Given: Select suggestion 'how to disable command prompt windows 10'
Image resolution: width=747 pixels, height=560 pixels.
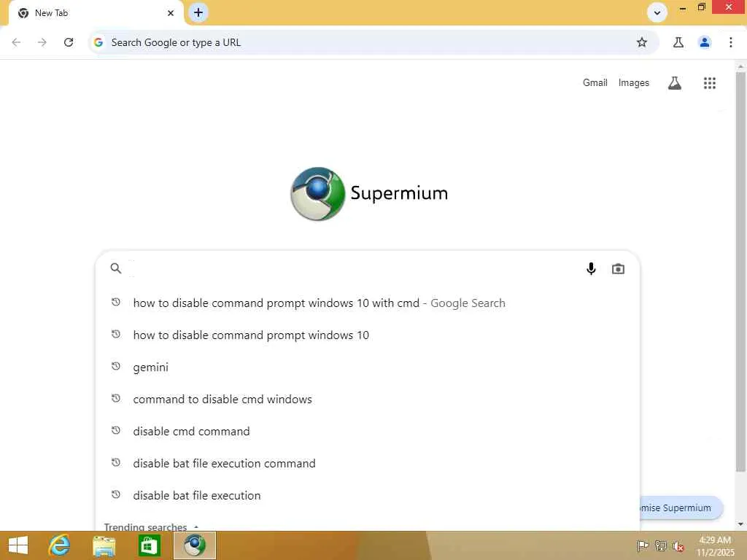Looking at the screenshot, I should click(368, 335).
